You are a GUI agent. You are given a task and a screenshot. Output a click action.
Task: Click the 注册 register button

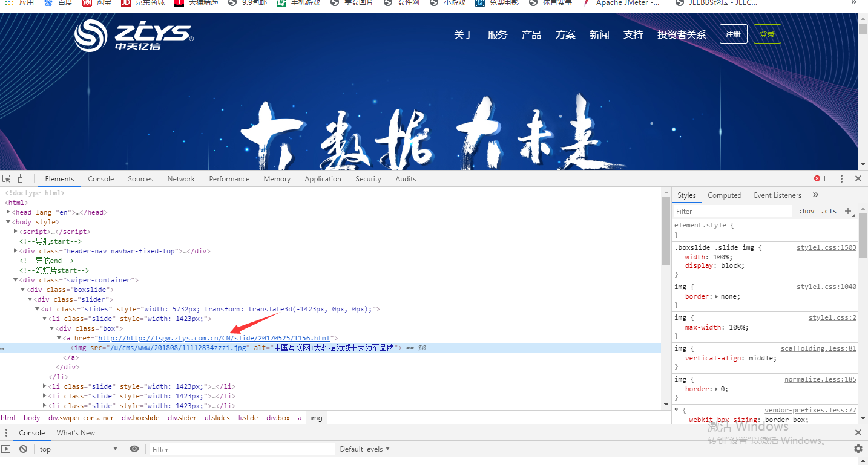[x=734, y=34]
